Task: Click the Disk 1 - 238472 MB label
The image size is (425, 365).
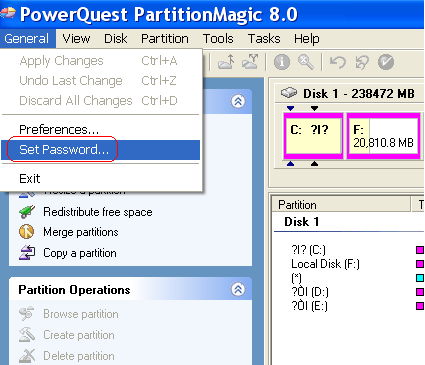Action: 359,94
